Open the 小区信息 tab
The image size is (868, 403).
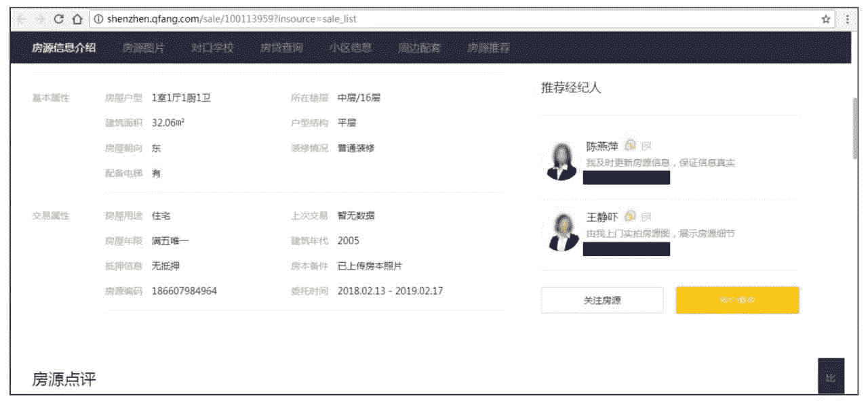coord(351,48)
